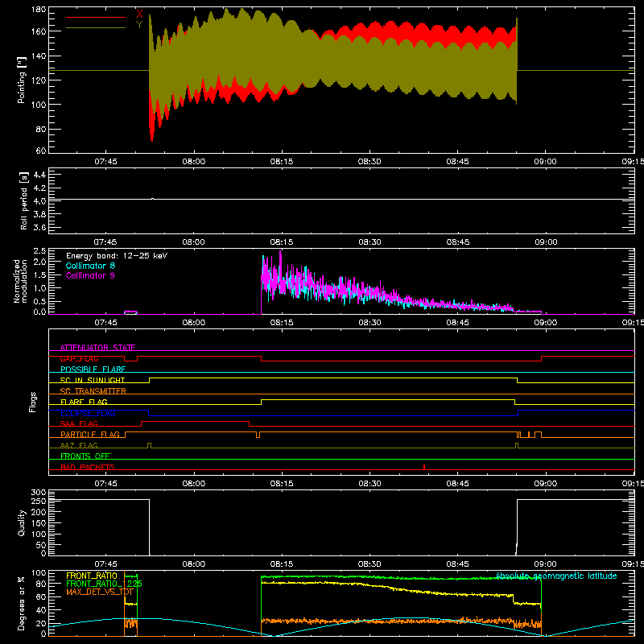Click the Collimator 8 legend label

click(x=90, y=266)
